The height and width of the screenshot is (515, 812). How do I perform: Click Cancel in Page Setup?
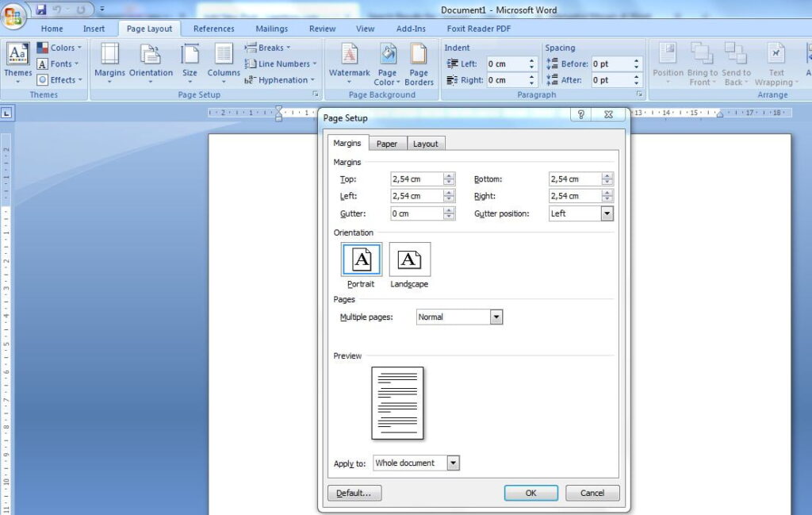tap(592, 493)
